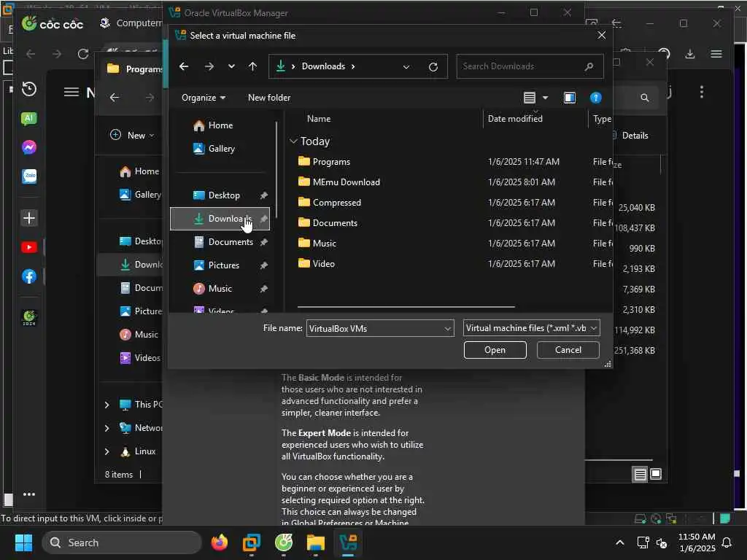Click the File name input box
The height and width of the screenshot is (560, 747).
point(374,329)
